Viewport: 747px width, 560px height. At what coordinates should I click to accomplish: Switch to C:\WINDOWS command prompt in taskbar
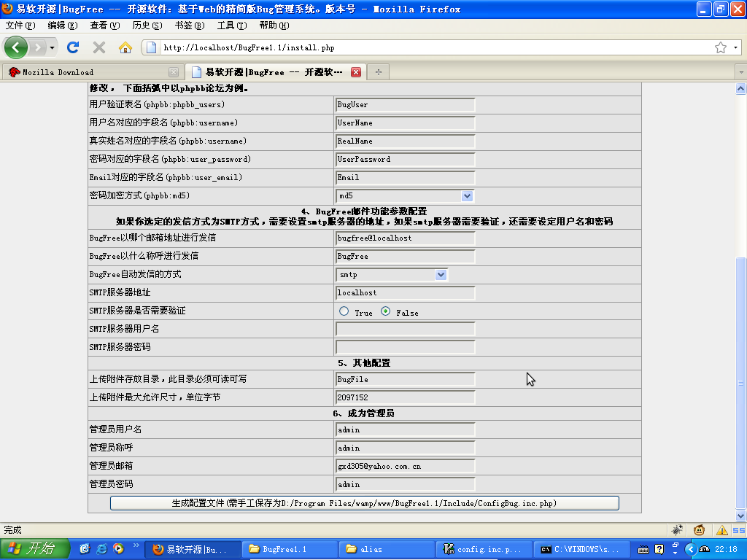tap(581, 550)
